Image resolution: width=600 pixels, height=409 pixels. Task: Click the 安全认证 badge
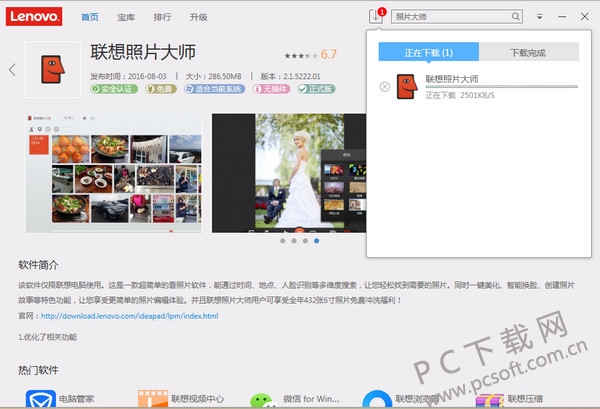tap(114, 89)
